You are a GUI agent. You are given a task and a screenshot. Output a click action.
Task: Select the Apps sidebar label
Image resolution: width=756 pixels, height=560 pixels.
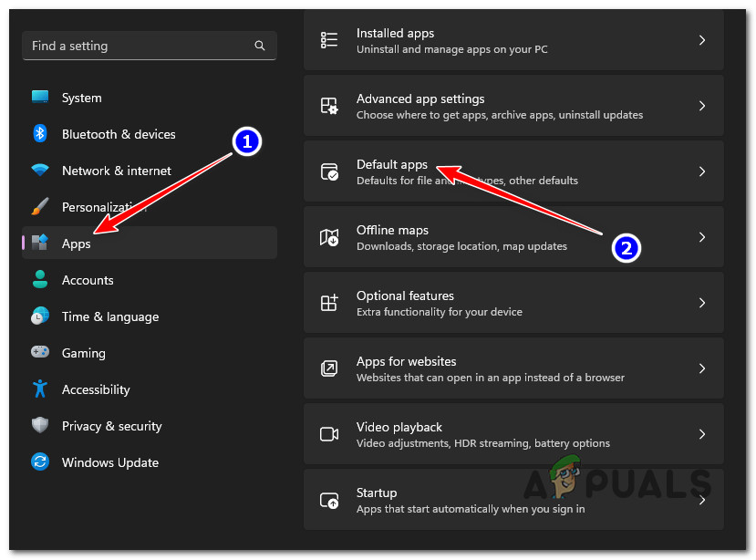(77, 244)
